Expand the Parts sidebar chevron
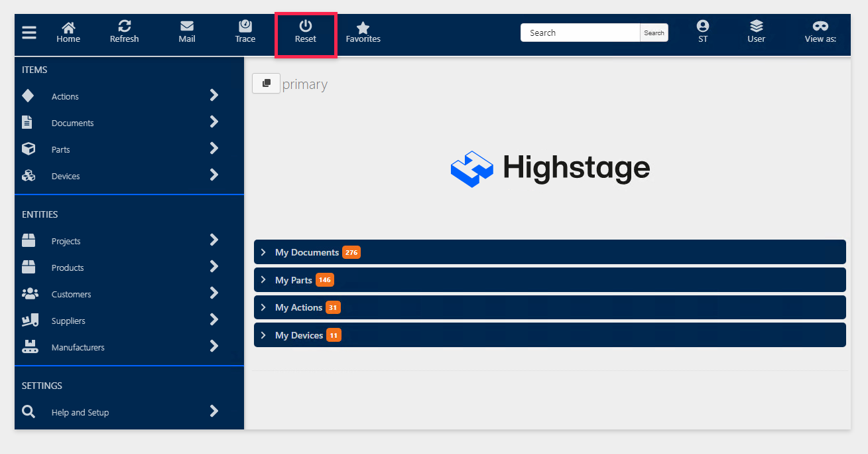This screenshot has width=868, height=454. coord(214,148)
